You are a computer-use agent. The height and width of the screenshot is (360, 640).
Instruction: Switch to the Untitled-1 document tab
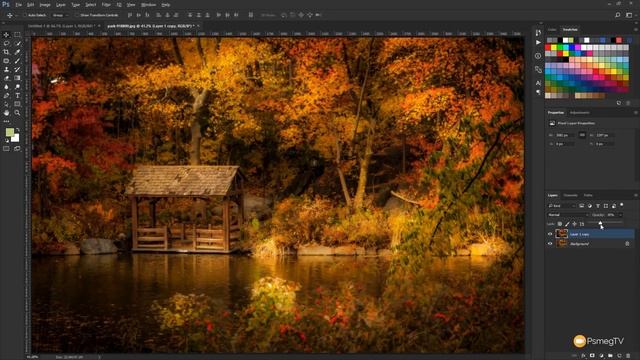(61, 26)
